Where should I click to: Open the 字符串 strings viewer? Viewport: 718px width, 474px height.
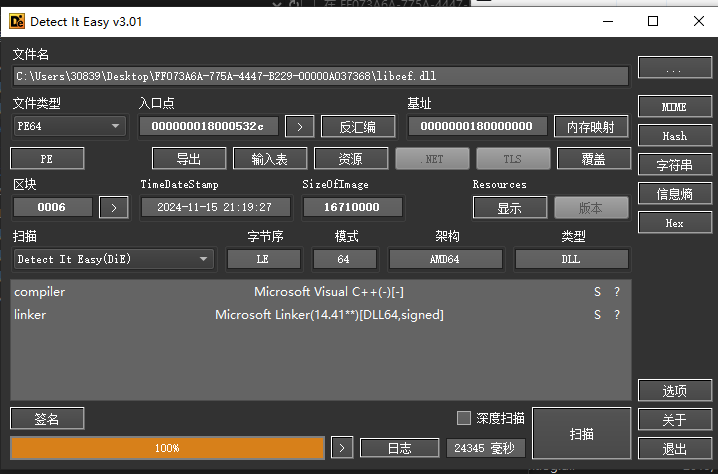coord(674,165)
